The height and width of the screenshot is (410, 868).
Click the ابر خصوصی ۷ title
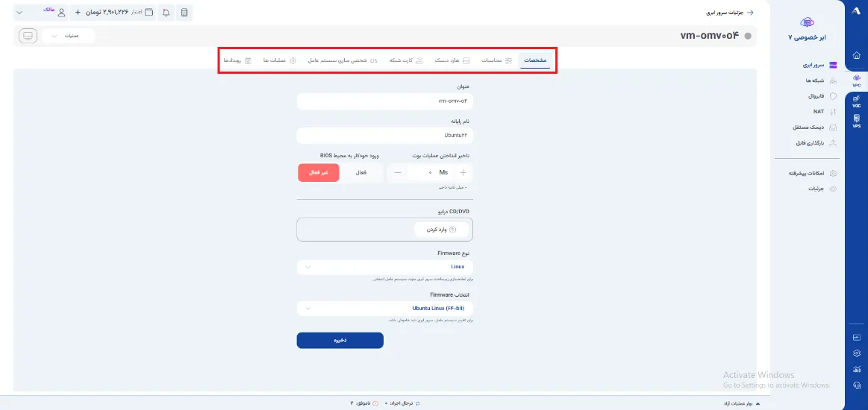pyautogui.click(x=807, y=37)
